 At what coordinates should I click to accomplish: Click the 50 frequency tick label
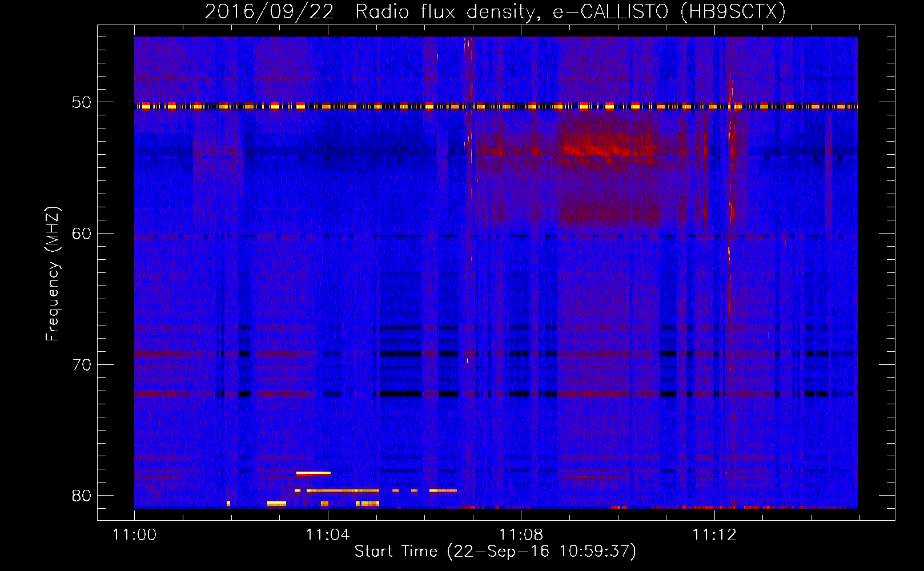[x=82, y=102]
